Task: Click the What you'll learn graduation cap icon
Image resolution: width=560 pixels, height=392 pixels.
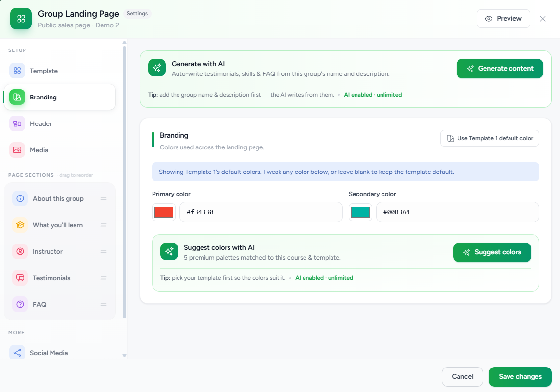Action: tap(20, 225)
